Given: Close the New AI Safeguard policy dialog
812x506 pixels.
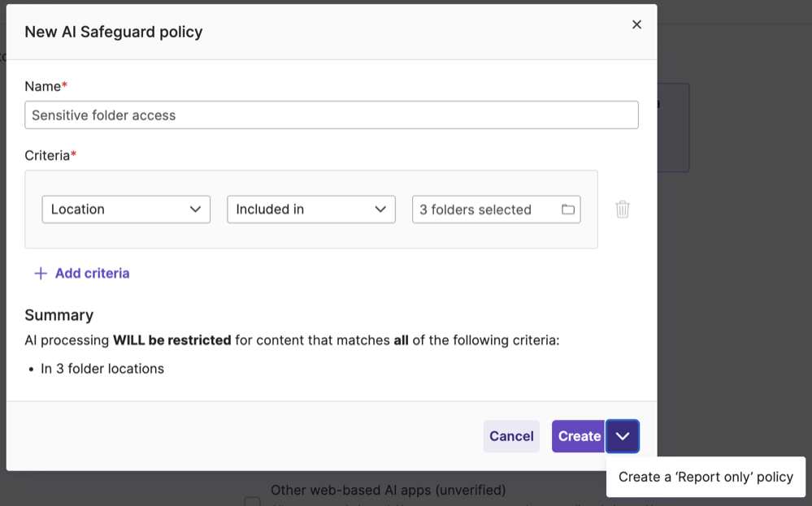Looking at the screenshot, I should click(636, 24).
